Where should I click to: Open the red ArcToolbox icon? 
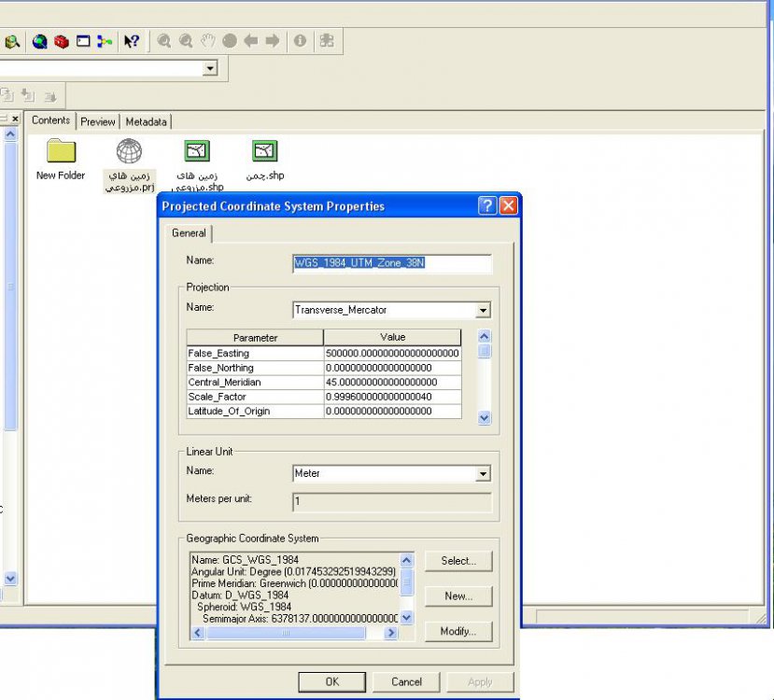click(62, 41)
